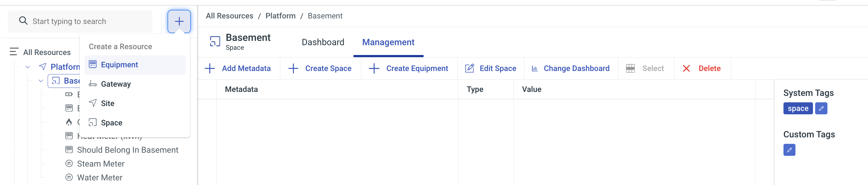Choose Equipment in Create a Resource menu
The width and height of the screenshot is (868, 185).
click(x=135, y=65)
